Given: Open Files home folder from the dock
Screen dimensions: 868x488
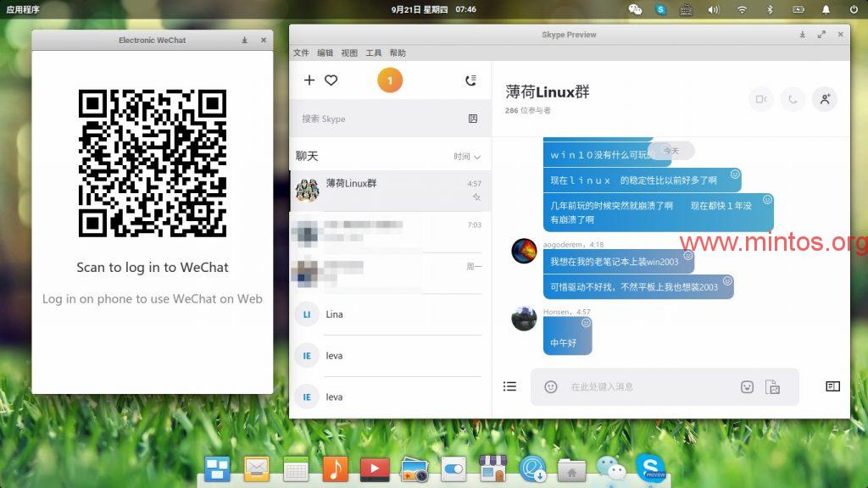Looking at the screenshot, I should (572, 470).
